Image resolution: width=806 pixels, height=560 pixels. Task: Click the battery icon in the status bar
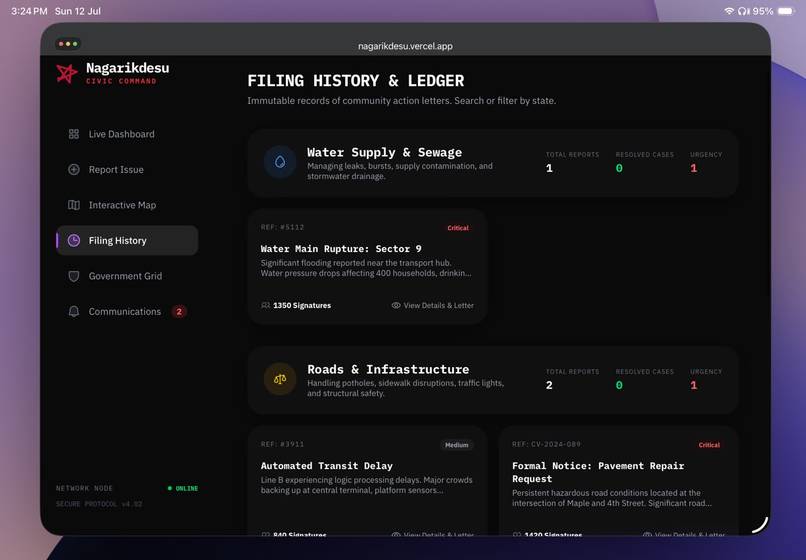(x=786, y=11)
